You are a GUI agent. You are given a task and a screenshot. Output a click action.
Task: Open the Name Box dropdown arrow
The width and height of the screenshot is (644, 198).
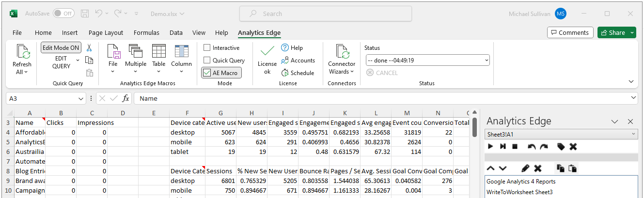[81, 98]
